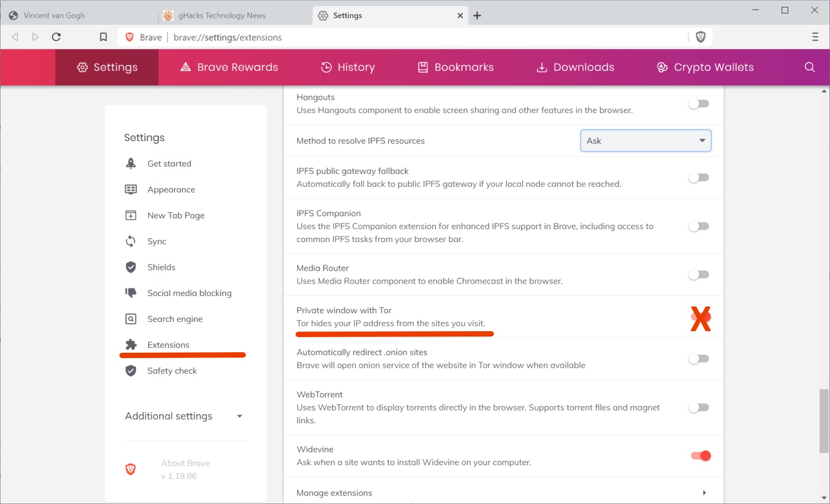Open the Brave Shields icon
Image resolution: width=830 pixels, height=504 pixels.
[x=701, y=37]
